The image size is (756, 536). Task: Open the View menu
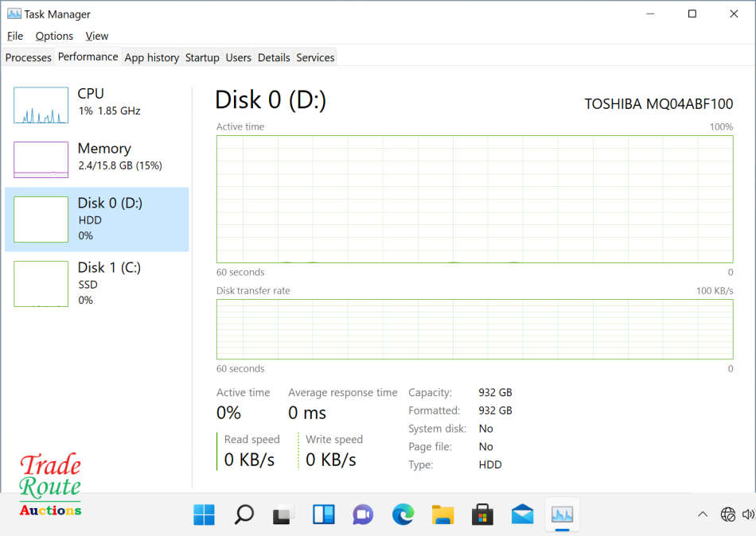(97, 36)
